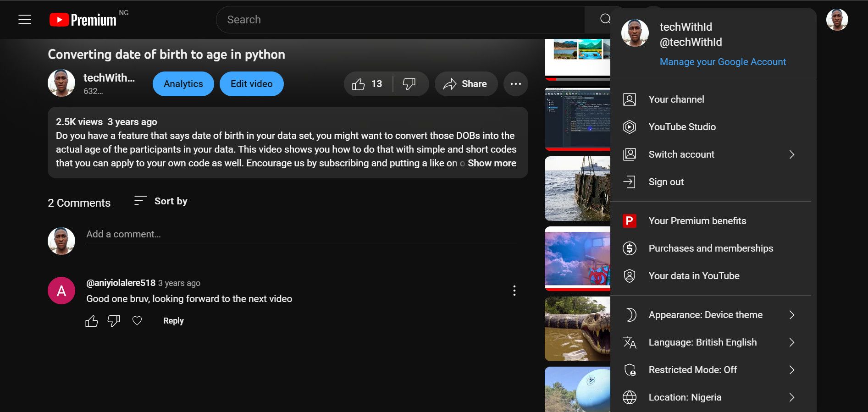Click the @techWithId handle text
868x412 pixels.
tap(691, 42)
